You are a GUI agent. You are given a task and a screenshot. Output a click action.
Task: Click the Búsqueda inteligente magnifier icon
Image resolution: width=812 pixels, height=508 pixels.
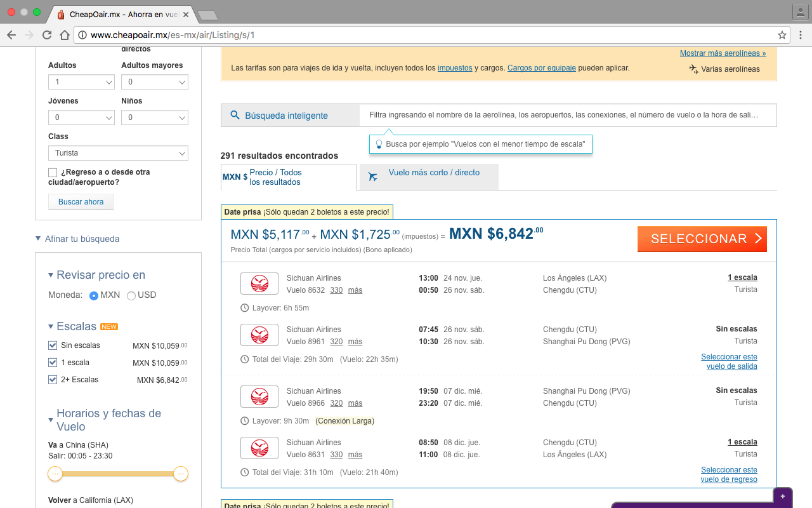(x=235, y=116)
